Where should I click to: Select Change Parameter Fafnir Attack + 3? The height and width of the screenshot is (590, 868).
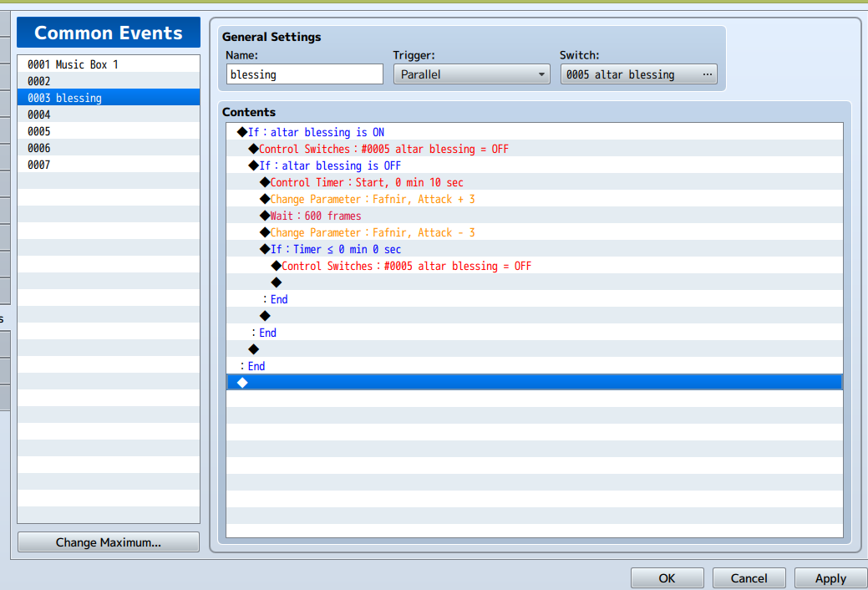[535, 199]
